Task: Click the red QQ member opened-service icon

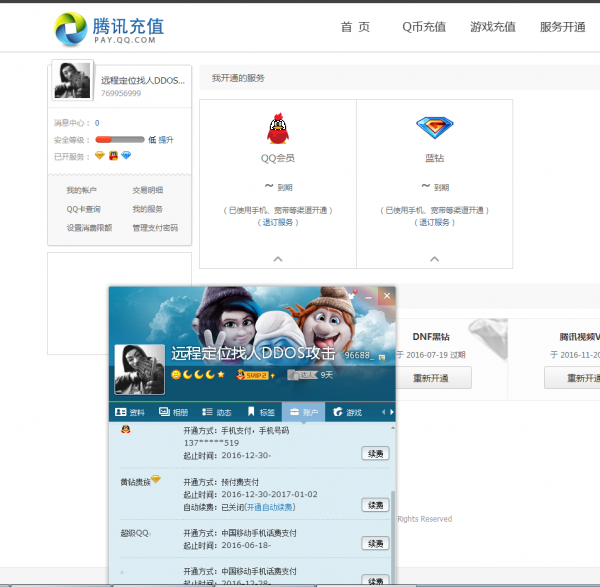Action: pos(113,155)
